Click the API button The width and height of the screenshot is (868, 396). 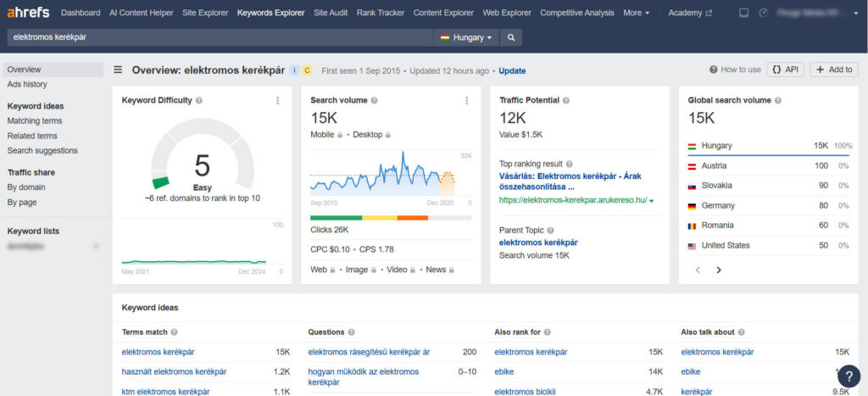pos(785,70)
